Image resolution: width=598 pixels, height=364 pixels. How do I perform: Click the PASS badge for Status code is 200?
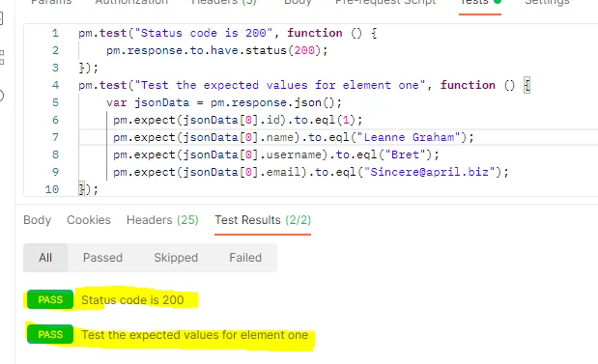50,299
